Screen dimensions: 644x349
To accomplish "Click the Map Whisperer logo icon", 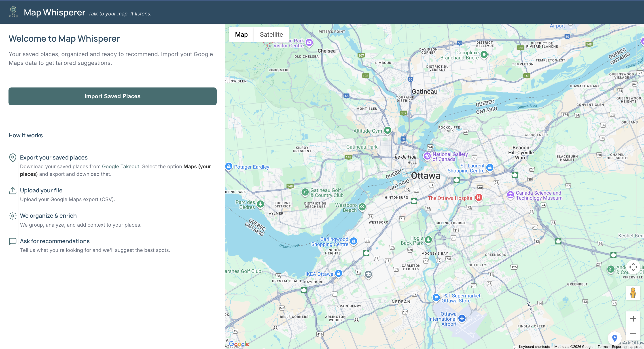I will 13,12.
